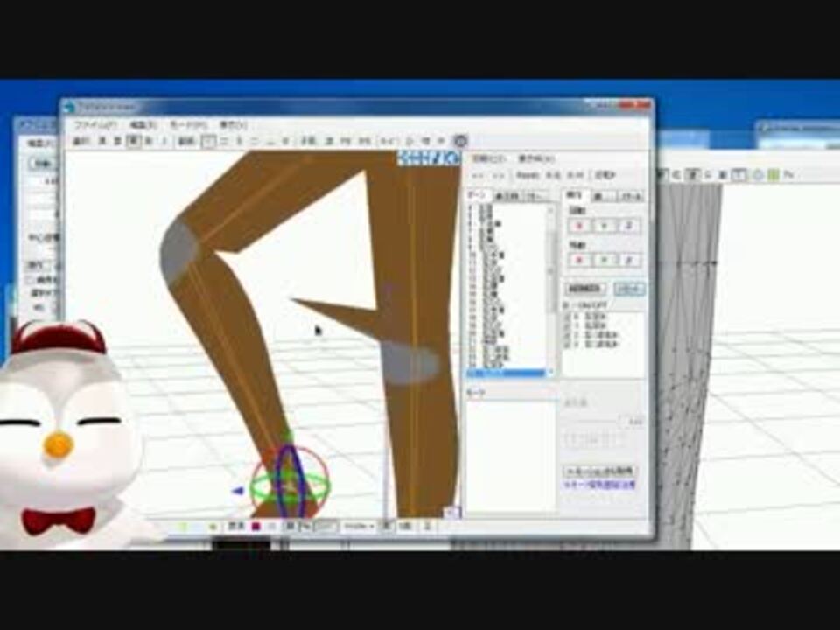Click the gear settings icon ending the top toolbar

pyautogui.click(x=460, y=141)
